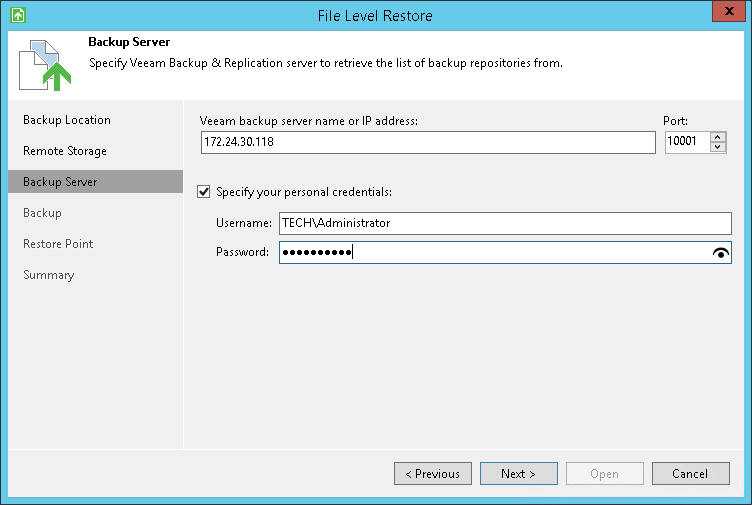Click the Veeam app icon in title bar
Screen dimensions: 752x505
click(x=18, y=15)
